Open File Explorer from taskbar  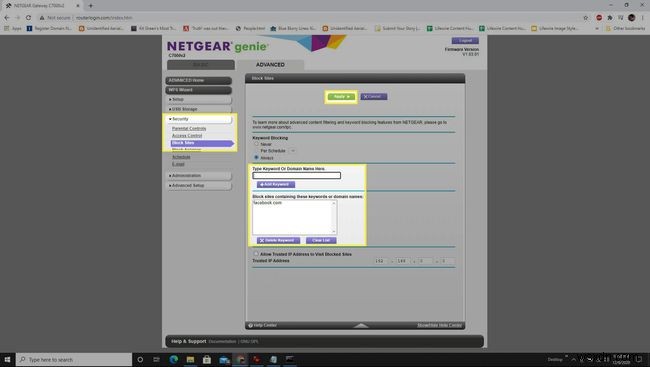tap(190, 360)
